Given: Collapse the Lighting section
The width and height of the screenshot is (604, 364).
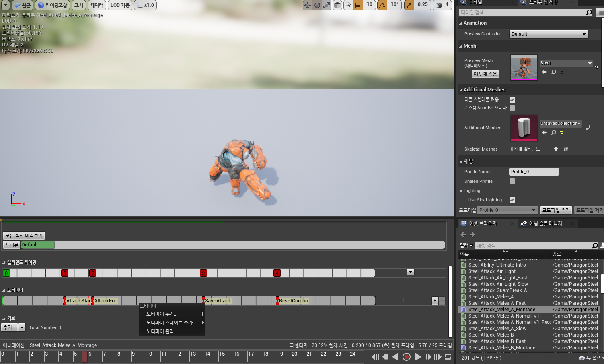Looking at the screenshot, I should tap(461, 190).
